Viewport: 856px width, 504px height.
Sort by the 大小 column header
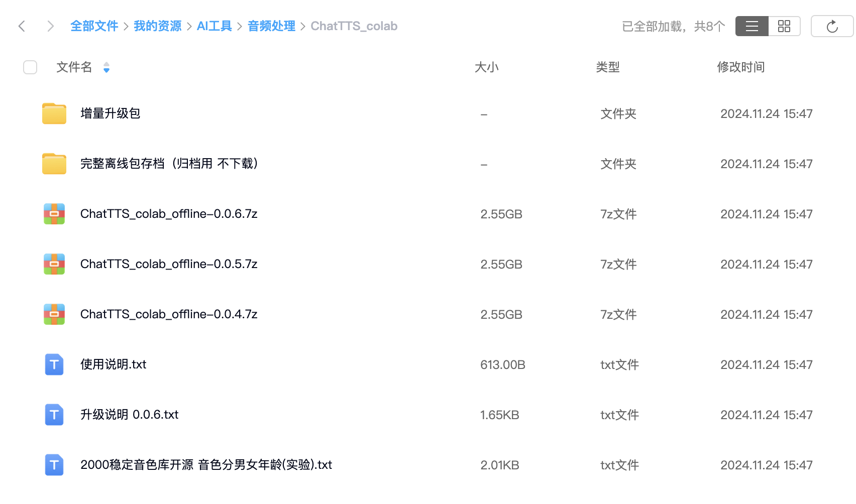(487, 67)
